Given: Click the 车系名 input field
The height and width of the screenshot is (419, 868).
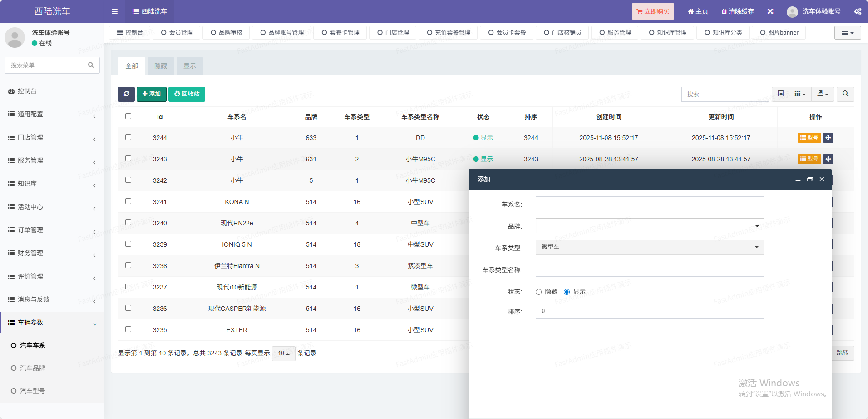Looking at the screenshot, I should point(650,204).
